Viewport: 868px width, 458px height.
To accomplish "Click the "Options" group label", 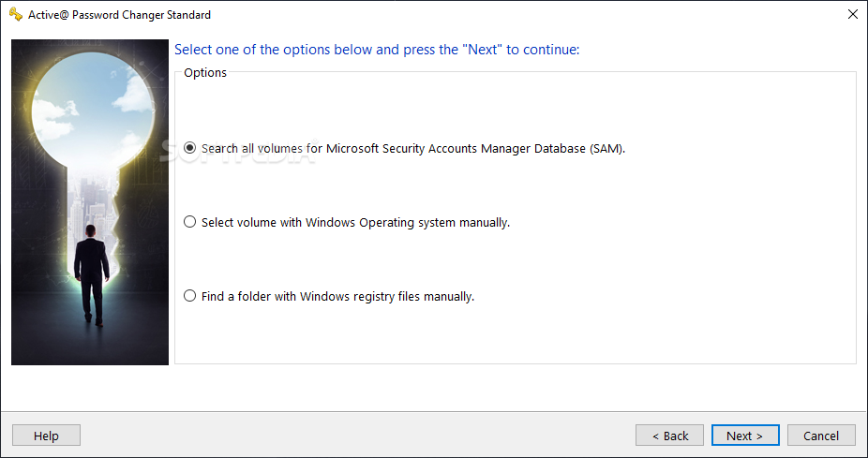I will (x=205, y=73).
